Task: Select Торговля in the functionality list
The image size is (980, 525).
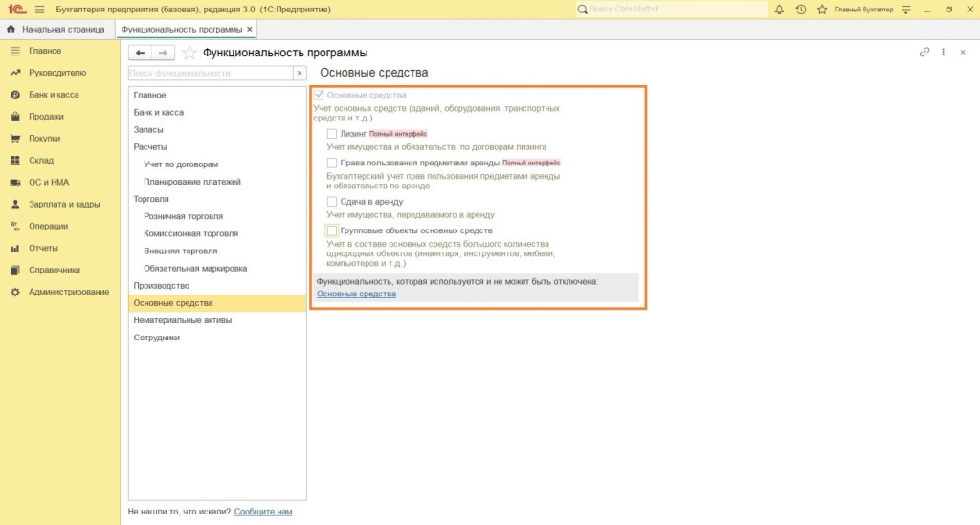Action: pyautogui.click(x=151, y=199)
